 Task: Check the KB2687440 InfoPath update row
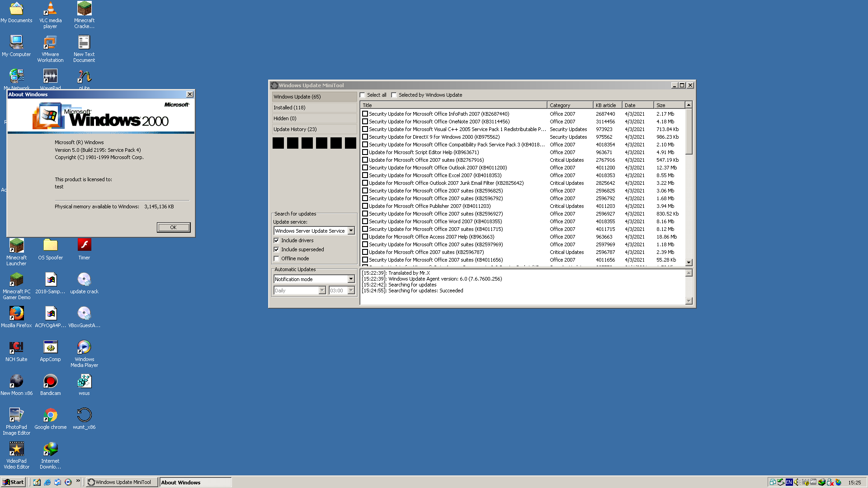click(x=365, y=114)
